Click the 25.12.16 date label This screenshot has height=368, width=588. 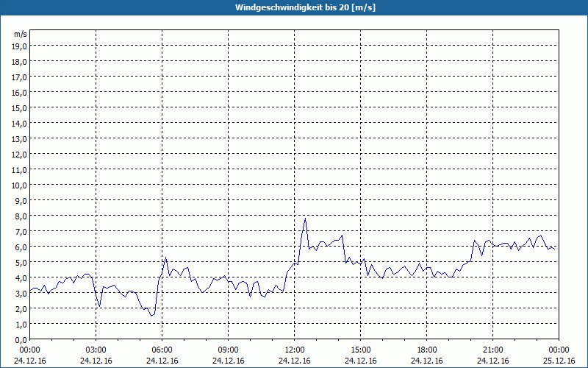click(x=559, y=361)
